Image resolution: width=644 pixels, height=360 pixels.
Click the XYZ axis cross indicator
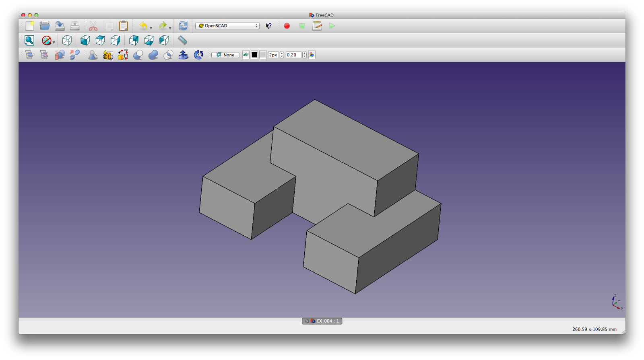[617, 302]
